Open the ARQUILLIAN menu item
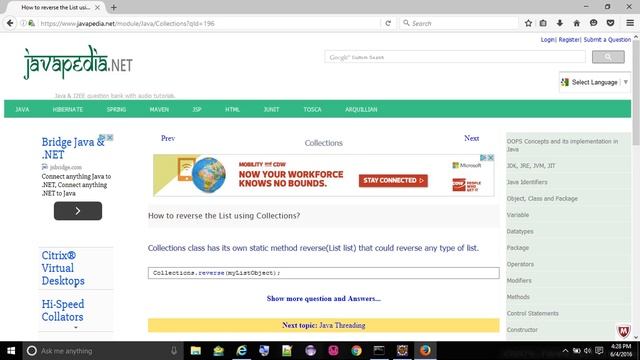This screenshot has height=360, width=640. pyautogui.click(x=361, y=109)
